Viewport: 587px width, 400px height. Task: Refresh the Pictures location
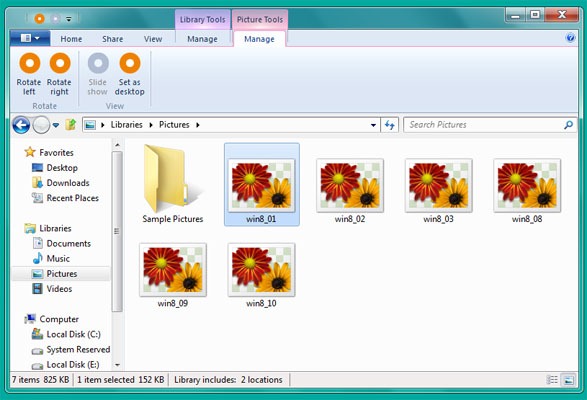[x=390, y=125]
